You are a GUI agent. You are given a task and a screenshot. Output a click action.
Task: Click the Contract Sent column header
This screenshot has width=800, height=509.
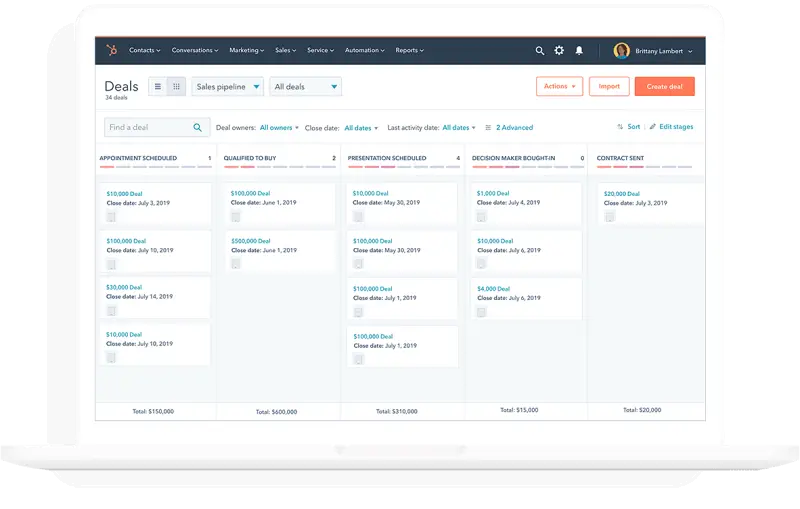pos(620,158)
